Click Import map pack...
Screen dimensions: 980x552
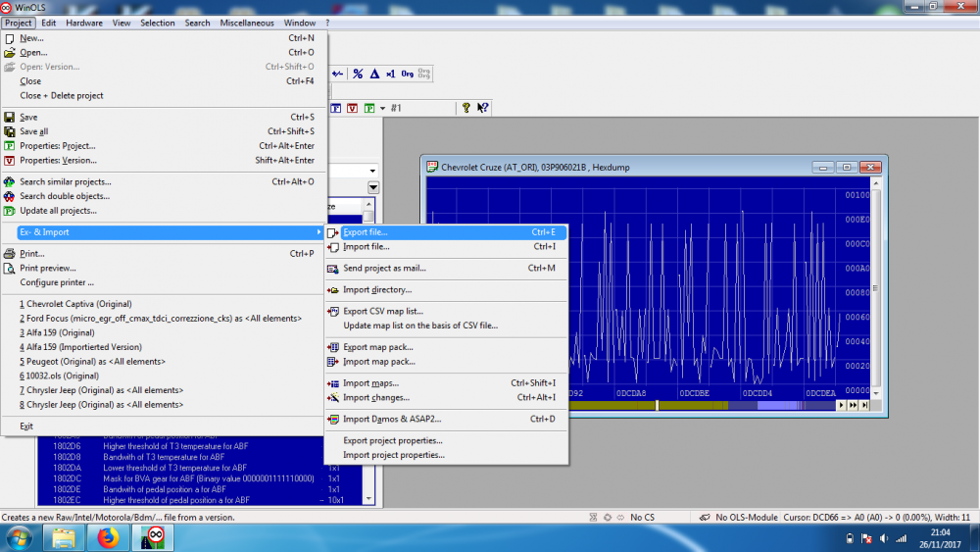point(446,362)
